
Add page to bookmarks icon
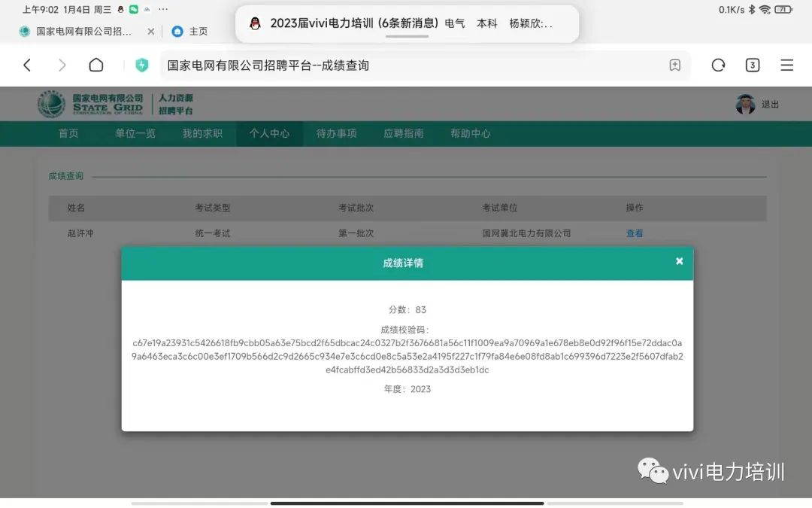click(x=674, y=65)
